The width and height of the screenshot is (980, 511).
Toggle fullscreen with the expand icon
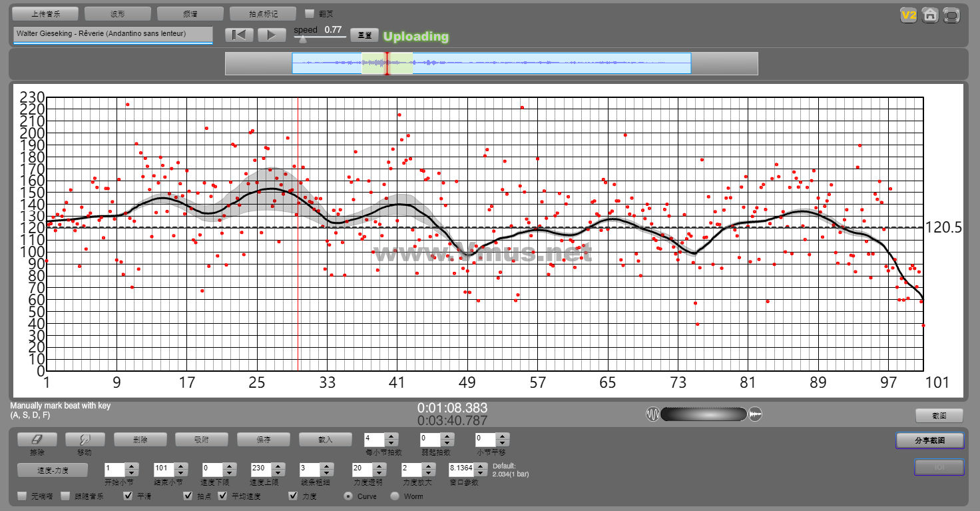[x=952, y=15]
